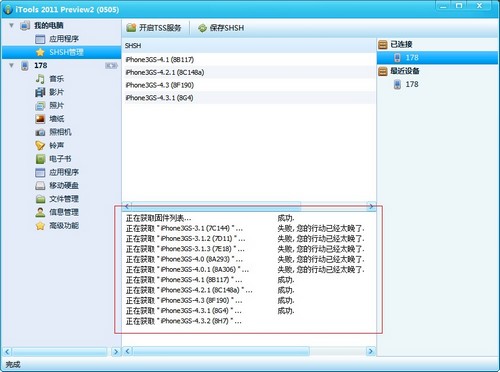
Task: Select 178 under 已连接
Action: coord(437,58)
